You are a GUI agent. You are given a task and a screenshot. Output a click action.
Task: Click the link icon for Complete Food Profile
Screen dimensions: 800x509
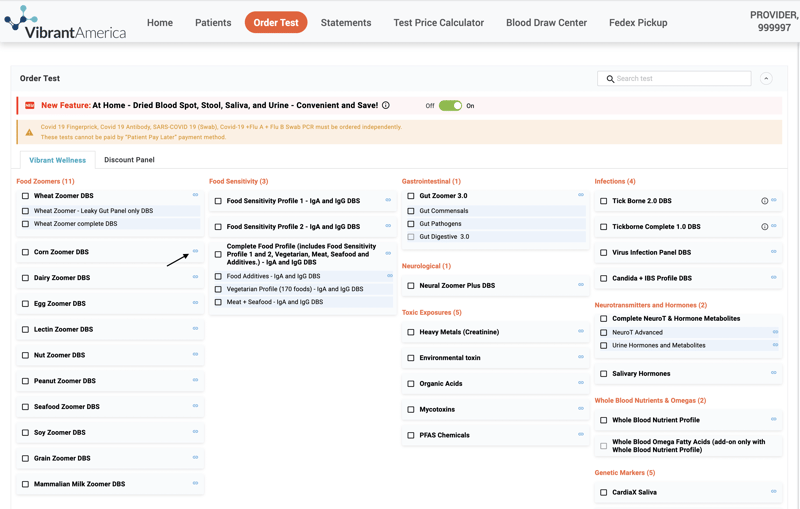click(388, 253)
